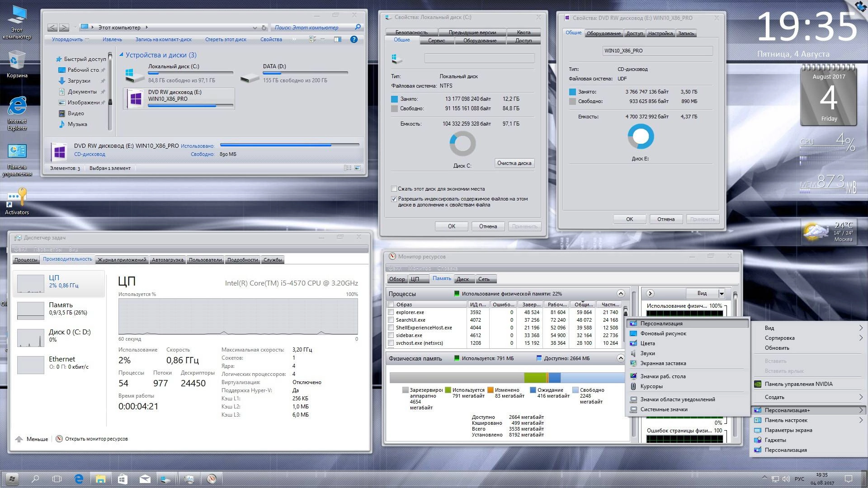Enable 'Сжать этот диск' compression checkbox
868x488 pixels.
click(x=394, y=189)
